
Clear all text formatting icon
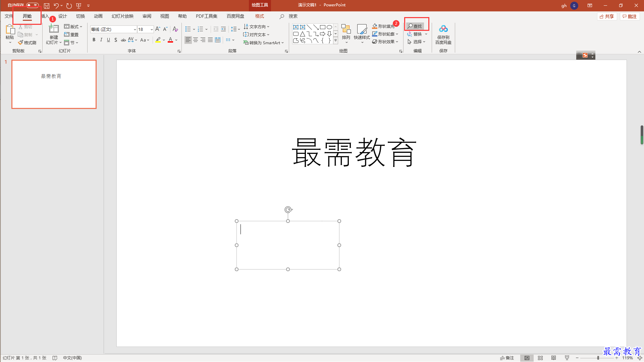point(175,29)
